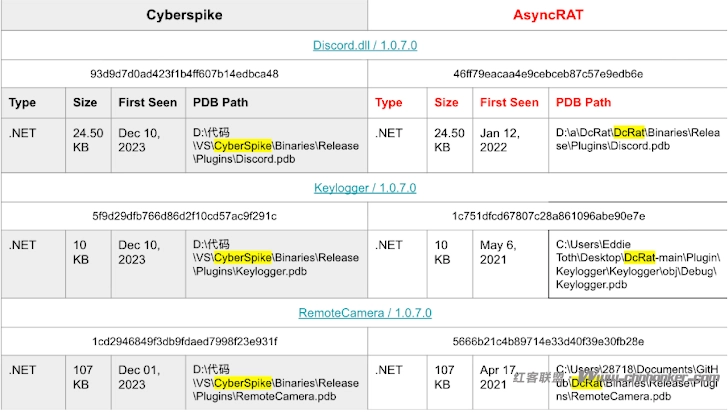
Task: Select hash 93d9d7d0ad423f1b4ff607b14edbca48
Action: click(184, 74)
